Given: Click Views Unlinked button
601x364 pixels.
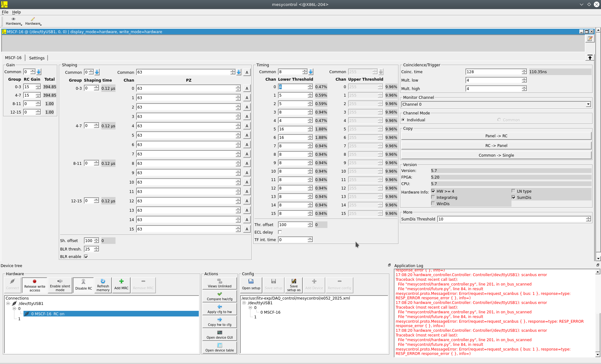Looking at the screenshot, I should pos(220,283).
